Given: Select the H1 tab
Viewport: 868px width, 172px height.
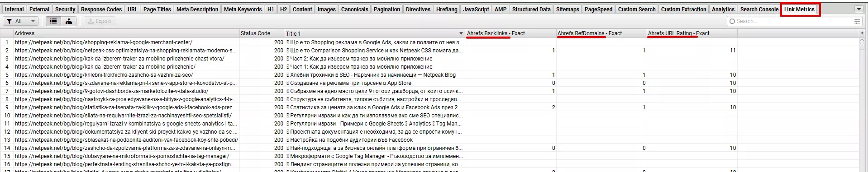Looking at the screenshot, I should pyautogui.click(x=271, y=9).
